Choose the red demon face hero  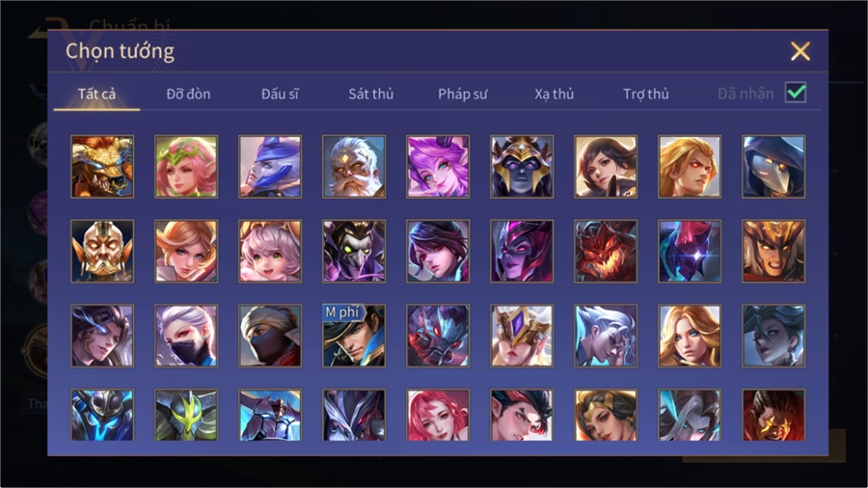(x=606, y=251)
